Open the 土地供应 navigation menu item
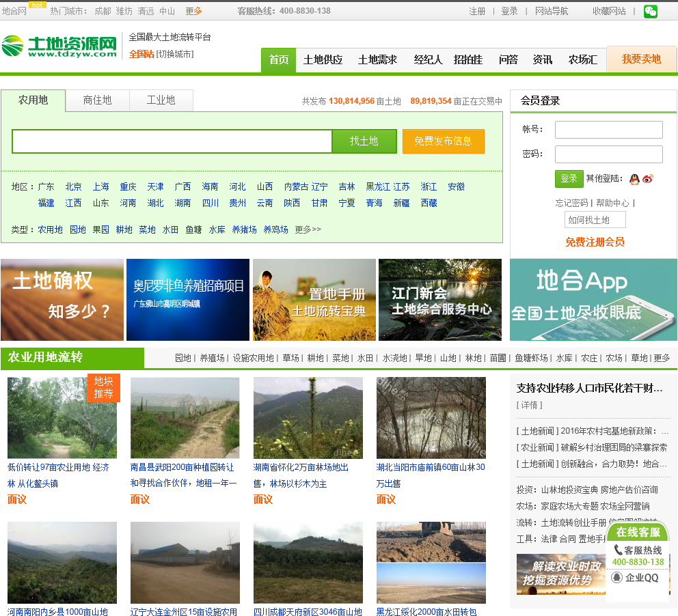Image resolution: width=678 pixels, height=616 pixels. (323, 60)
